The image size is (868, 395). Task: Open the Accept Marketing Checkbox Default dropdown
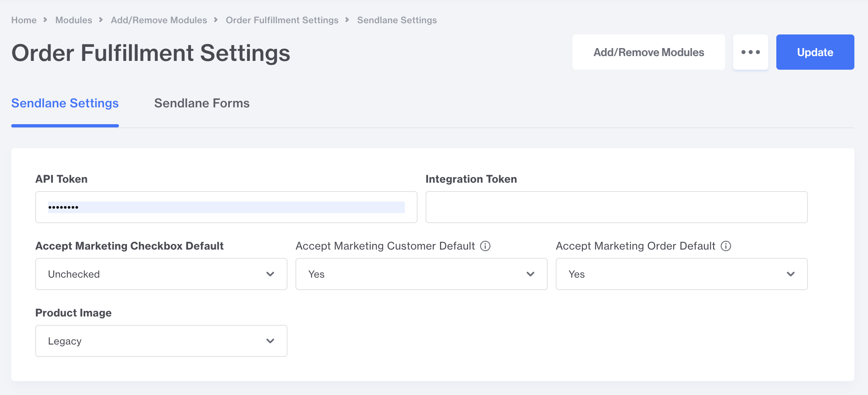161,274
